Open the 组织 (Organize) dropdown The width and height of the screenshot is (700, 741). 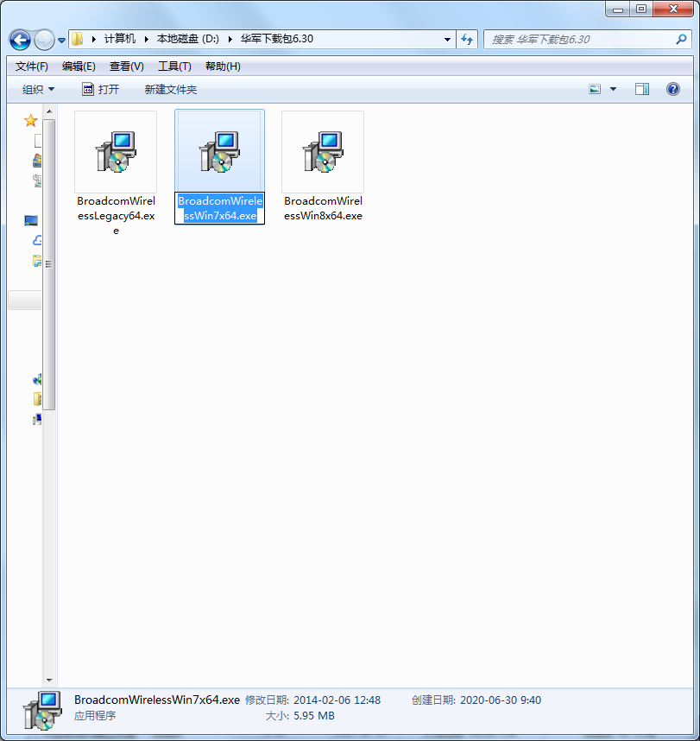tap(38, 89)
